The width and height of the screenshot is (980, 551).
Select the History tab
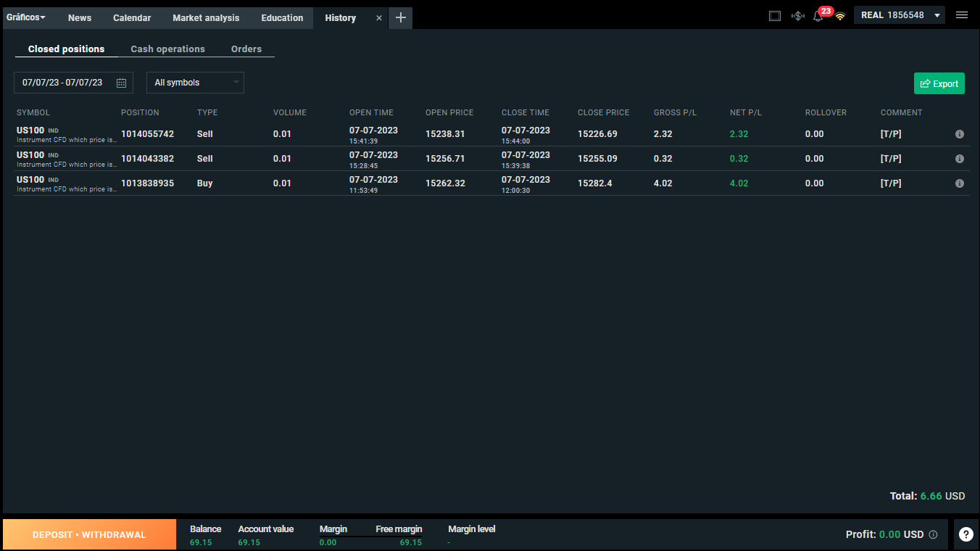341,18
